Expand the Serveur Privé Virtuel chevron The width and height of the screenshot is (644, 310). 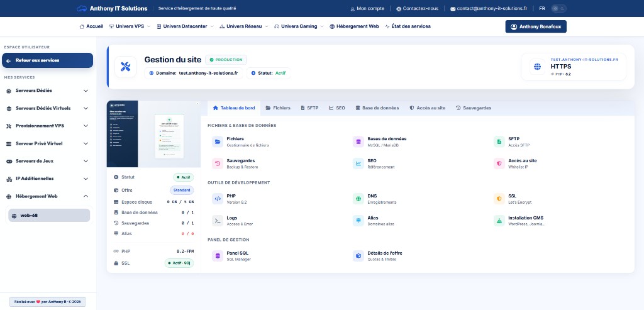(x=86, y=144)
